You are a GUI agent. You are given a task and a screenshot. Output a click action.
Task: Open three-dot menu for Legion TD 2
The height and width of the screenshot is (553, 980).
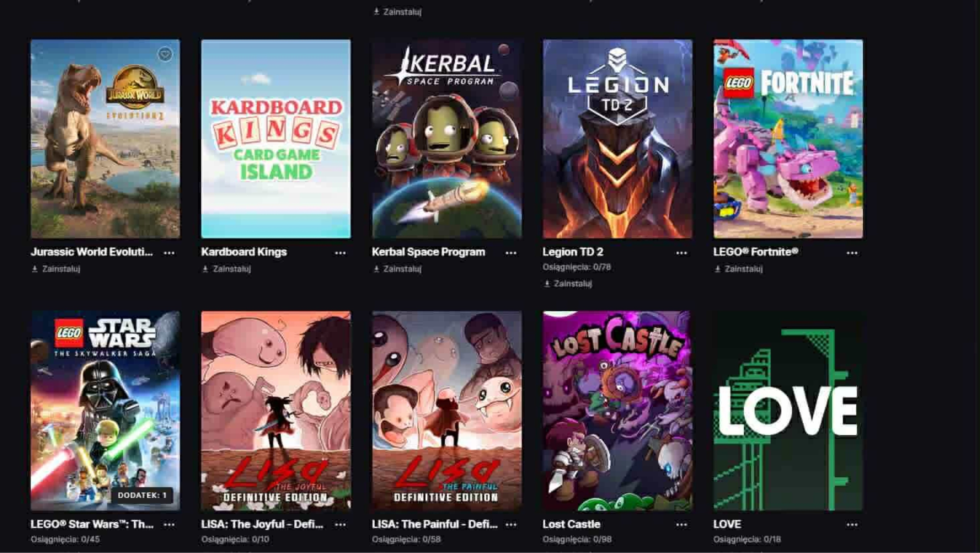681,253
